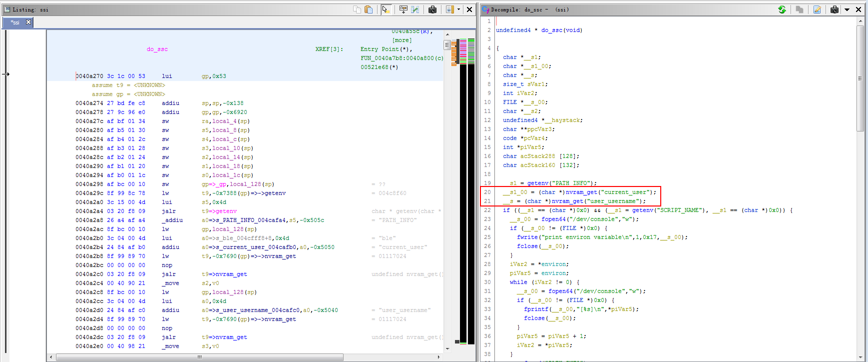Click the Decompiler copy icon
Image resolution: width=868 pixels, height=362 pixels.
[800, 9]
